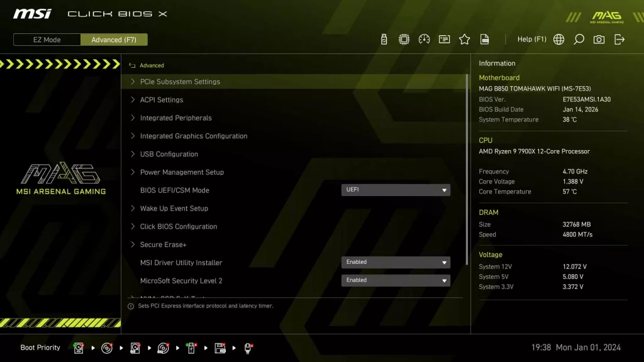Open the hardware monitor gauge icon
This screenshot has width=644, height=362.
425,39
